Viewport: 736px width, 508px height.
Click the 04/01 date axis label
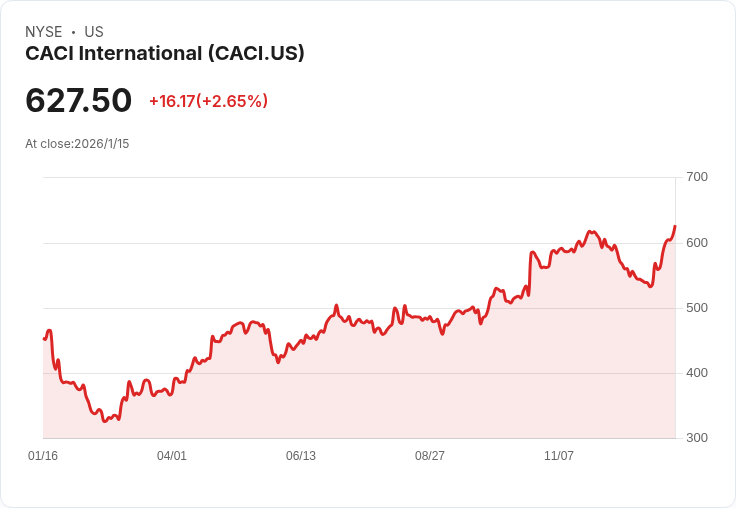pyautogui.click(x=172, y=455)
